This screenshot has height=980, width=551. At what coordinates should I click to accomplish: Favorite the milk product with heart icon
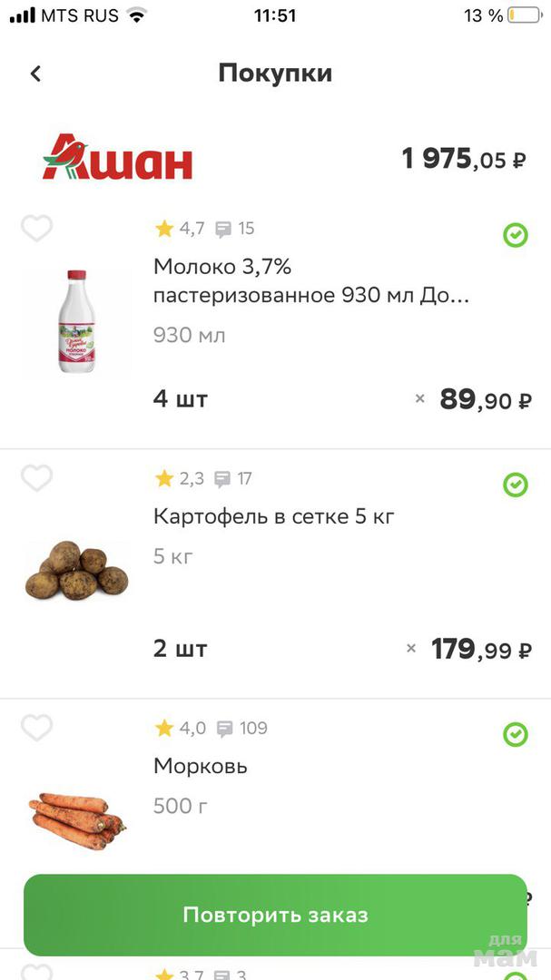click(x=36, y=228)
